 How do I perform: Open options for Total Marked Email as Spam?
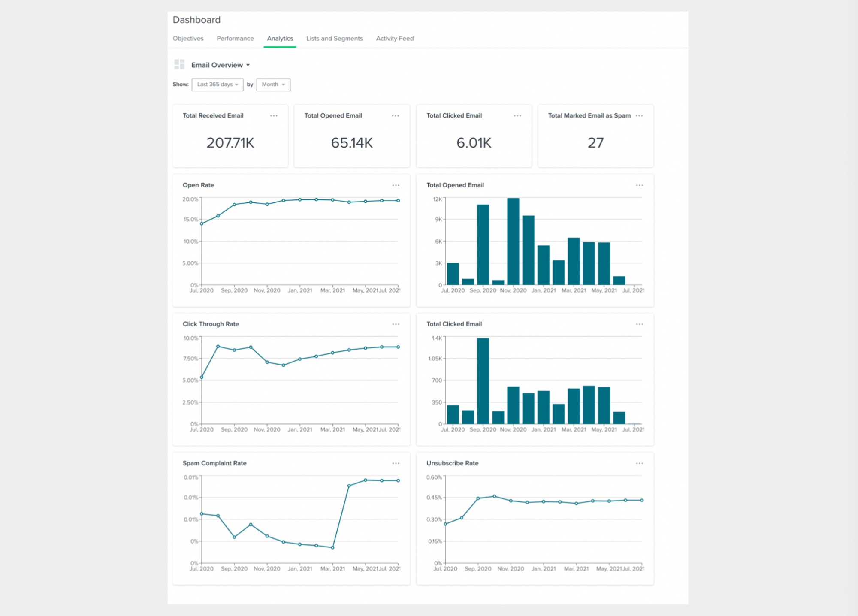[639, 116]
